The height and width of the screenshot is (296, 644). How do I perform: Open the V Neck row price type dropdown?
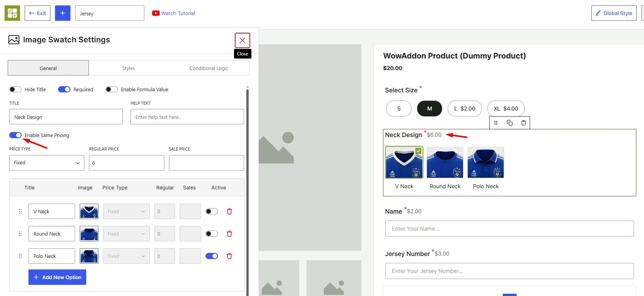click(126, 211)
